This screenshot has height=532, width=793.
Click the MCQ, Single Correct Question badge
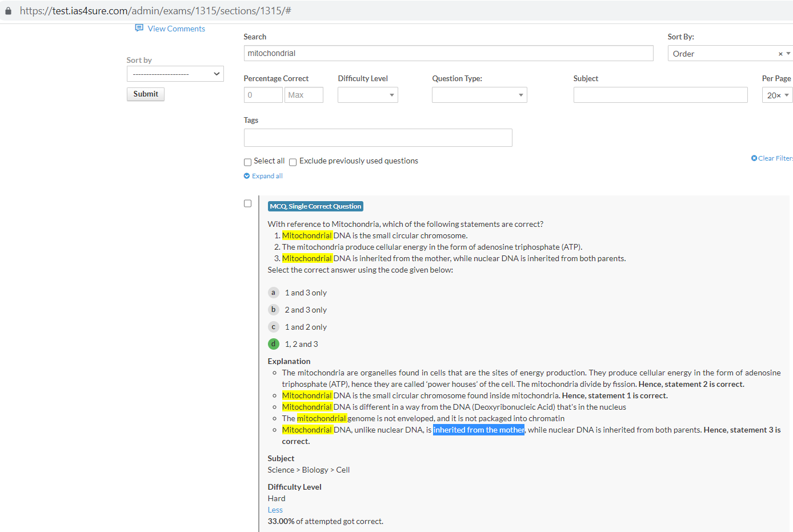[315, 206]
